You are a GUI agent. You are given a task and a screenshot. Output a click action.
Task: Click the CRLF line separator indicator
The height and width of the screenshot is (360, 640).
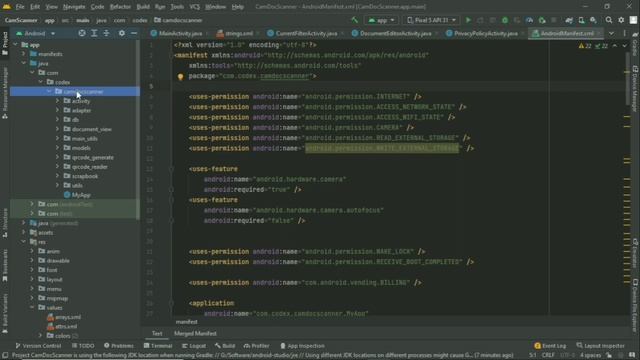point(548,355)
